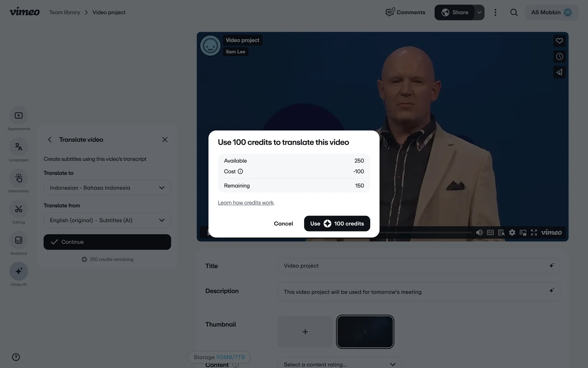Adjust volume with the speaker control
This screenshot has width=588, height=368.
(479, 232)
